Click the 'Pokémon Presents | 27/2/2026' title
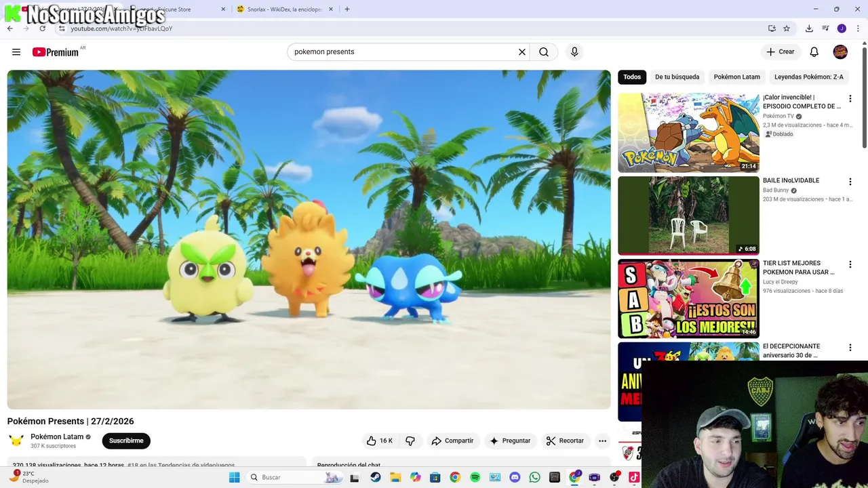The height and width of the screenshot is (488, 868). click(71, 421)
